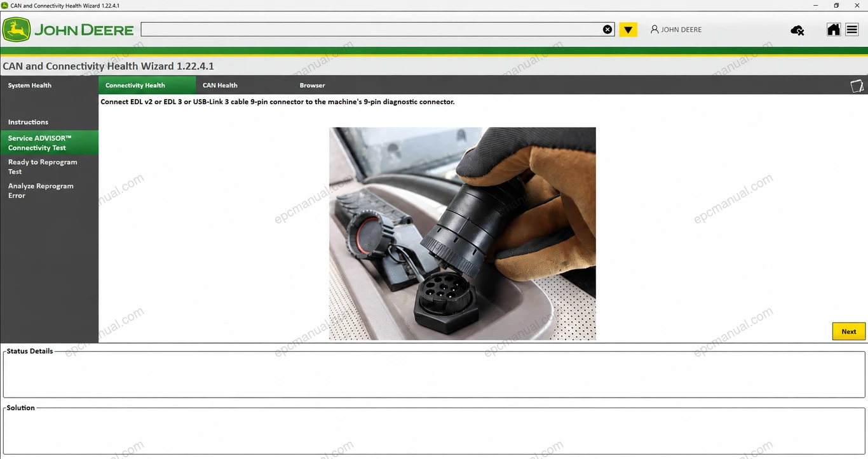Close the wizard window
The width and height of the screenshot is (868, 459).
tap(857, 5)
